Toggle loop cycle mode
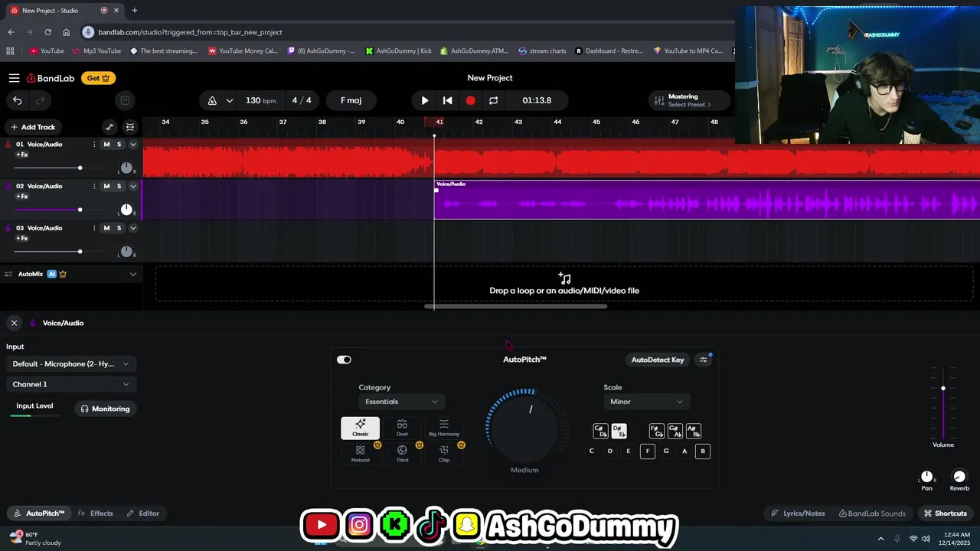Viewport: 980px width, 551px height. click(494, 100)
